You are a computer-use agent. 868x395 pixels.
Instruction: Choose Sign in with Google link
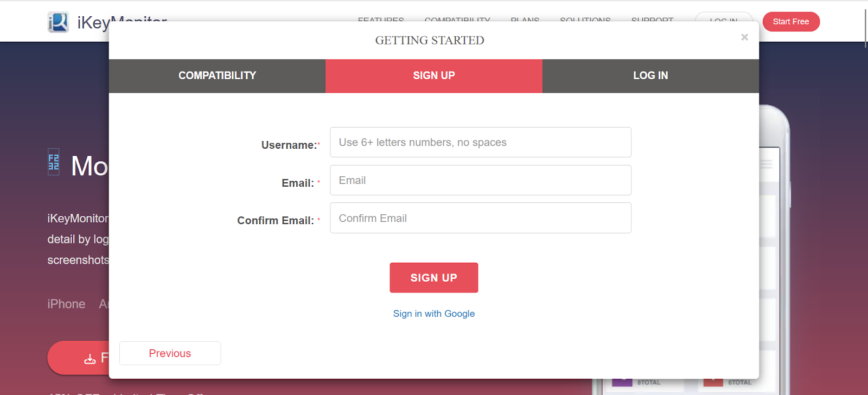[434, 314]
